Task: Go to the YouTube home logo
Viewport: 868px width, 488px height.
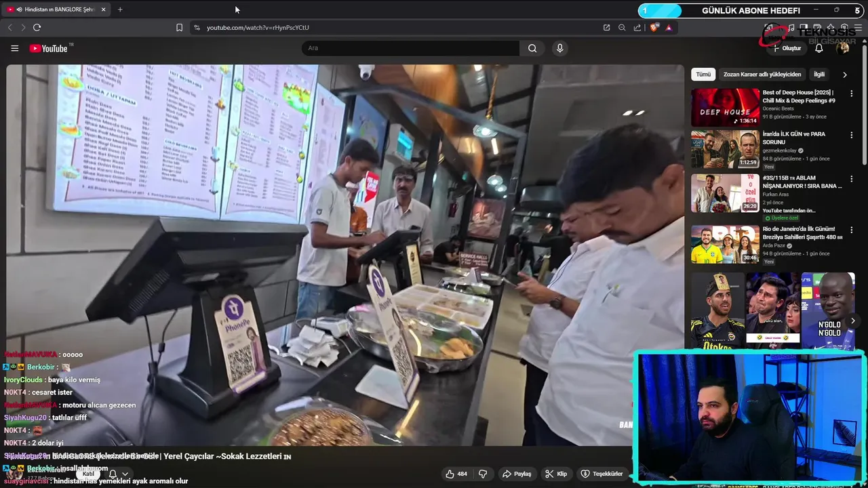Action: click(x=49, y=48)
